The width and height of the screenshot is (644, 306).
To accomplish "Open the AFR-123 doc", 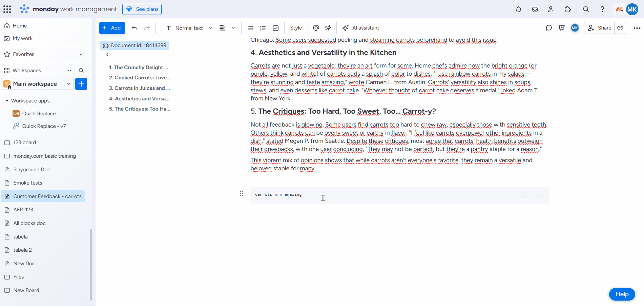I will click(23, 210).
